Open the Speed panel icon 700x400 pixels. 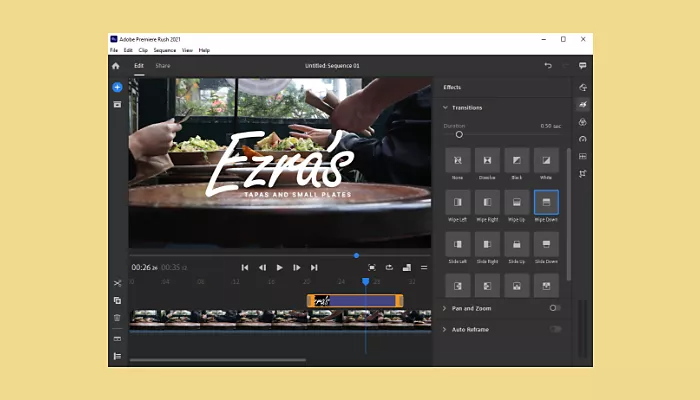click(x=583, y=139)
